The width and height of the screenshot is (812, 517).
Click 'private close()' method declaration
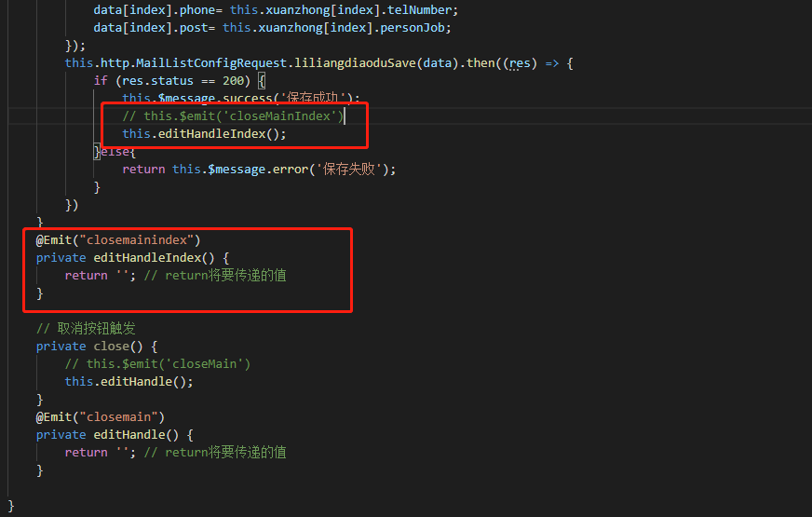(x=89, y=346)
